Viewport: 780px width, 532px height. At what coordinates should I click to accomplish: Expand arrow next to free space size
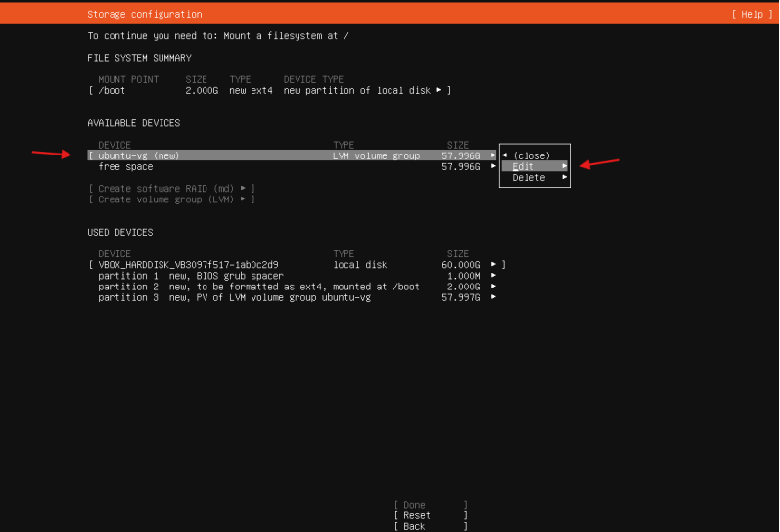coord(492,167)
